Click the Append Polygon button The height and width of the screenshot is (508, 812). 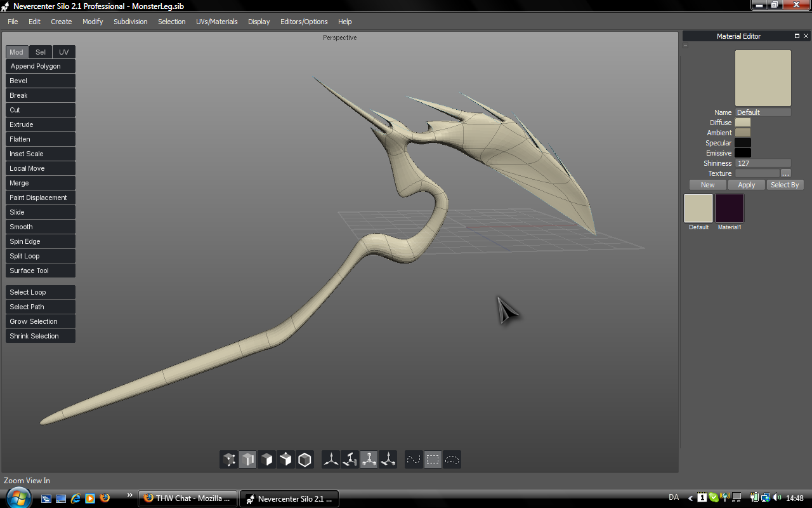[x=41, y=66]
